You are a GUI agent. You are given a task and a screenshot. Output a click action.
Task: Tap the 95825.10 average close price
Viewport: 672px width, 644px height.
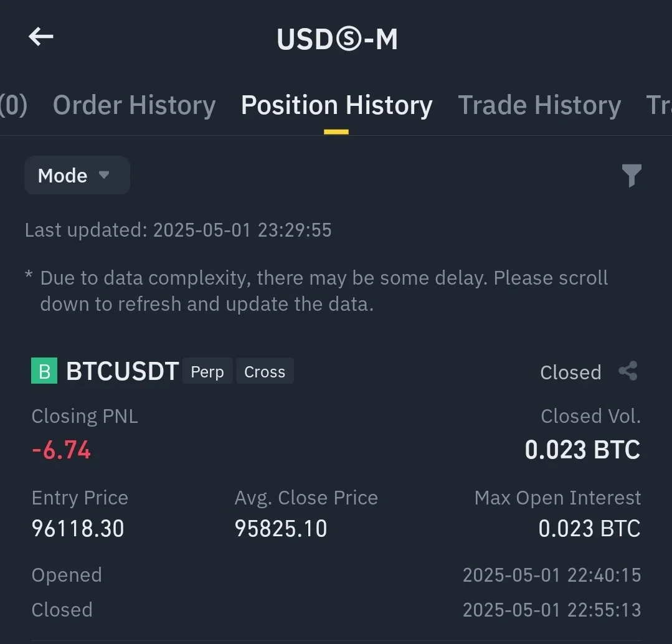point(281,529)
